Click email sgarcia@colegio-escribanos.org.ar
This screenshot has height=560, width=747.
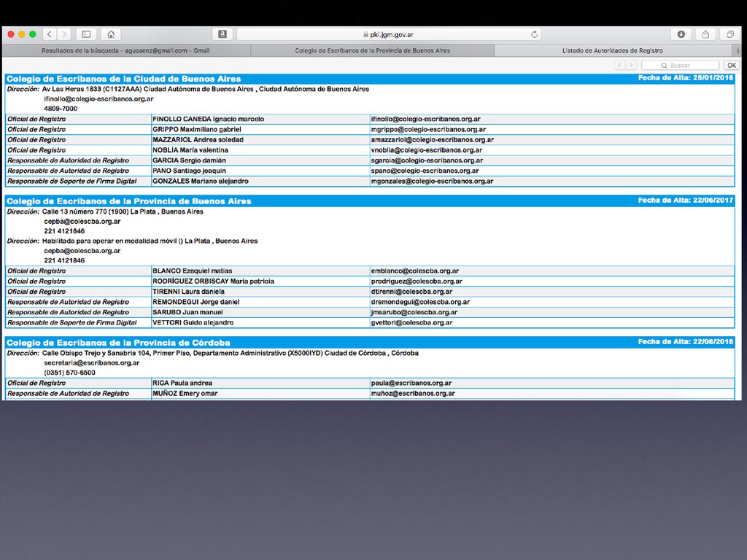(x=427, y=160)
